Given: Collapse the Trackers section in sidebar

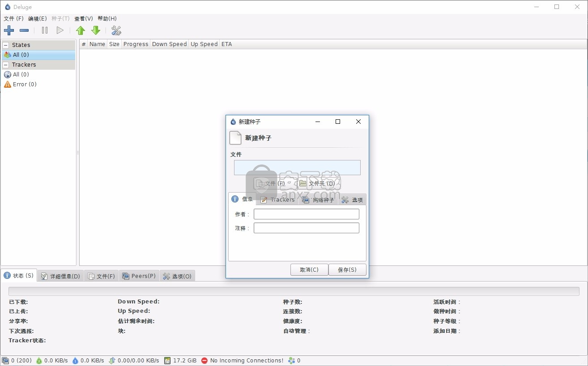Looking at the screenshot, I should point(6,65).
